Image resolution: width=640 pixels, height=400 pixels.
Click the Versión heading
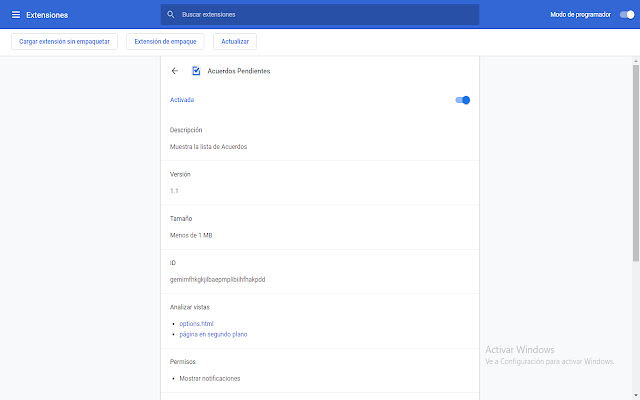click(180, 174)
